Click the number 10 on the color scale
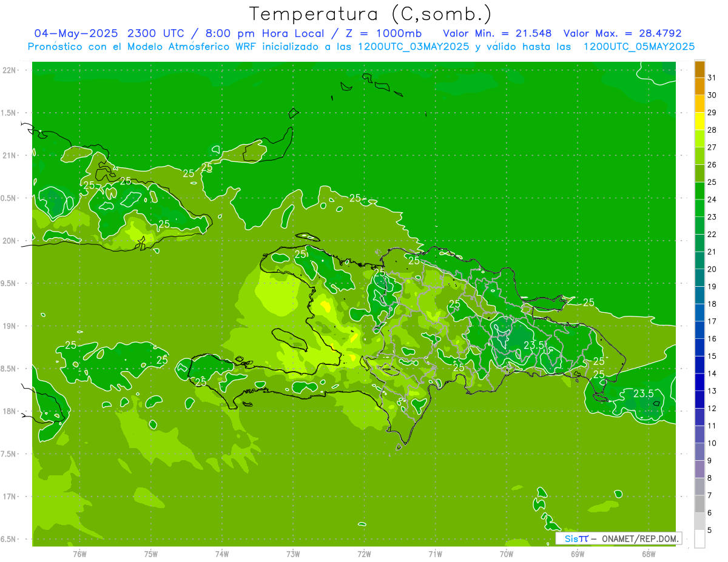This screenshot has height=562, width=728. pos(712,443)
